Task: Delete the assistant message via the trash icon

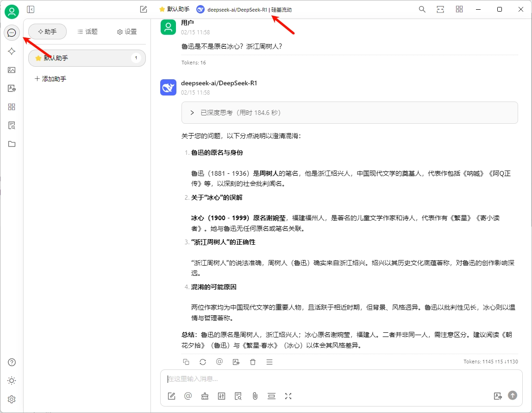Action: 253,362
